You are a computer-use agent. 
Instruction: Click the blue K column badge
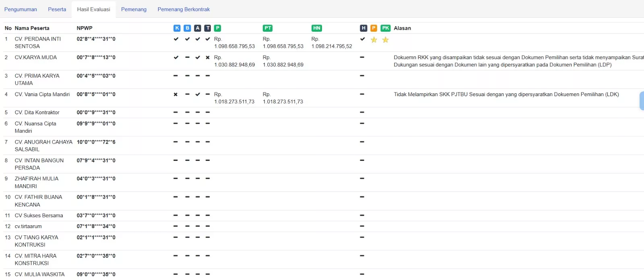pyautogui.click(x=177, y=28)
